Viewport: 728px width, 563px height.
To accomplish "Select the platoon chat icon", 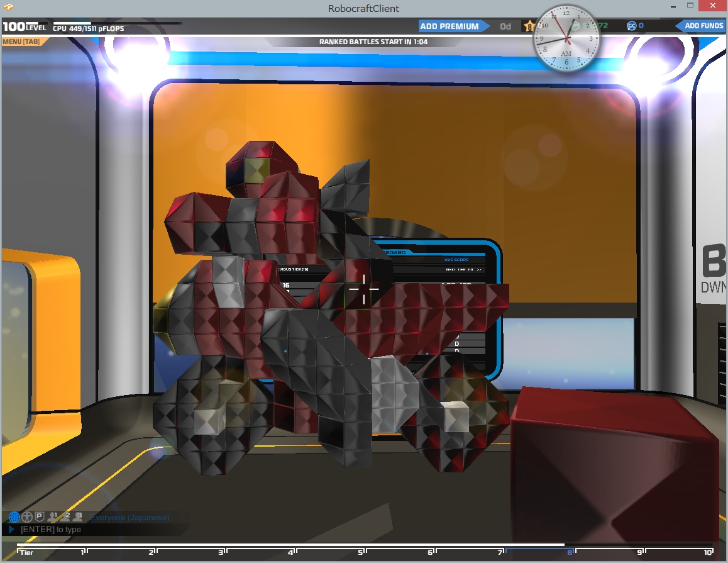I will click(x=40, y=516).
